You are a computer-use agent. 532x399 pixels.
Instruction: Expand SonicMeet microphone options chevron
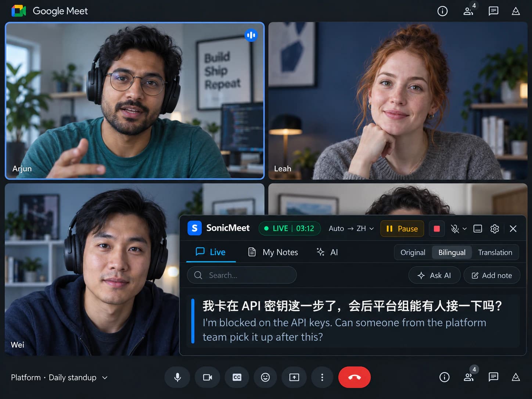[464, 229]
